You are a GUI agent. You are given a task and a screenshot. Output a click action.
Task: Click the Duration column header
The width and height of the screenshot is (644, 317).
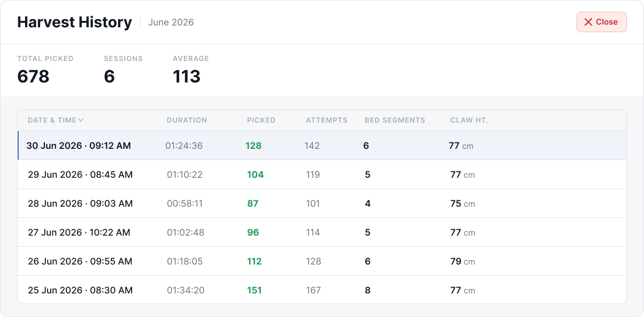click(187, 120)
